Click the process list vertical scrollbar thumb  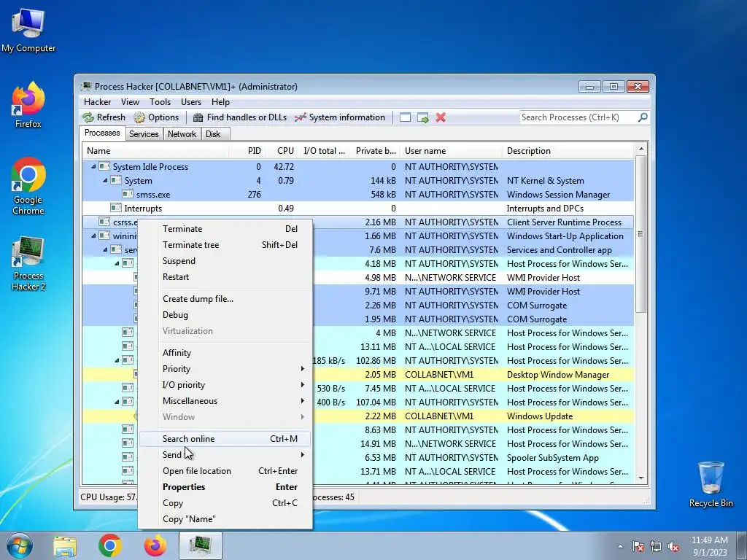click(640, 234)
